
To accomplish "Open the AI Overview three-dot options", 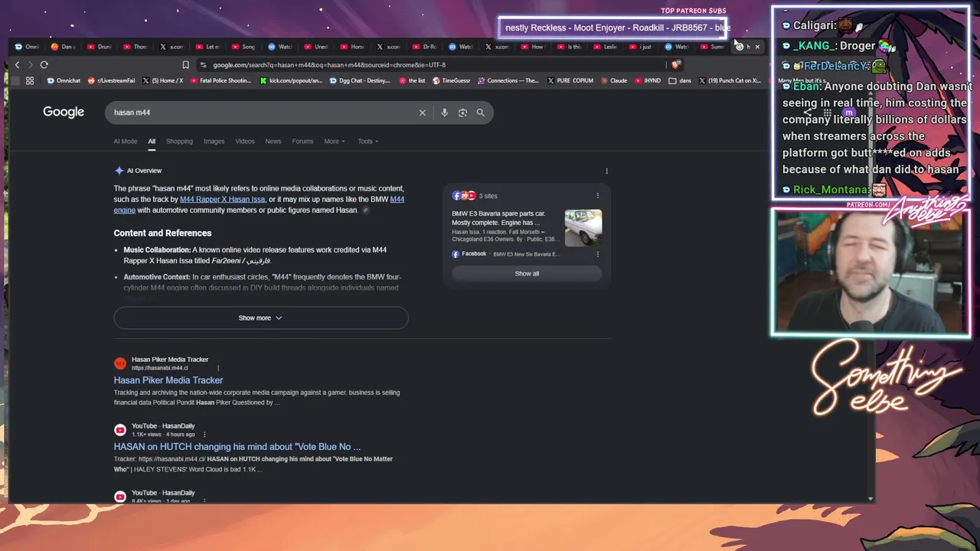I will 606,171.
